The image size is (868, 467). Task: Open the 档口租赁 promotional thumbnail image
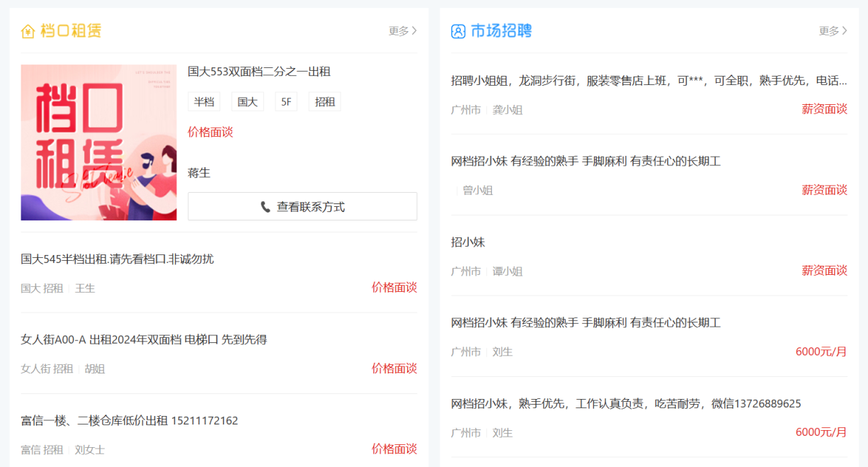click(98, 142)
